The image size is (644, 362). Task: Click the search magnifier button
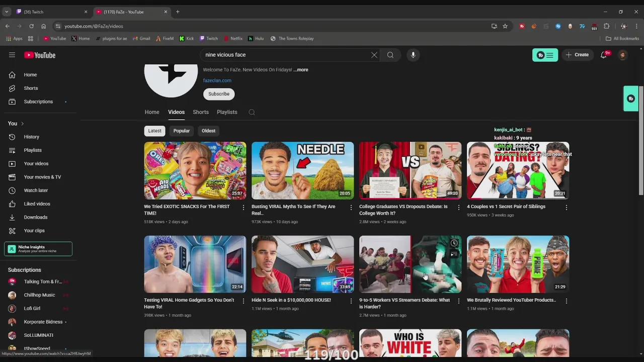click(390, 55)
